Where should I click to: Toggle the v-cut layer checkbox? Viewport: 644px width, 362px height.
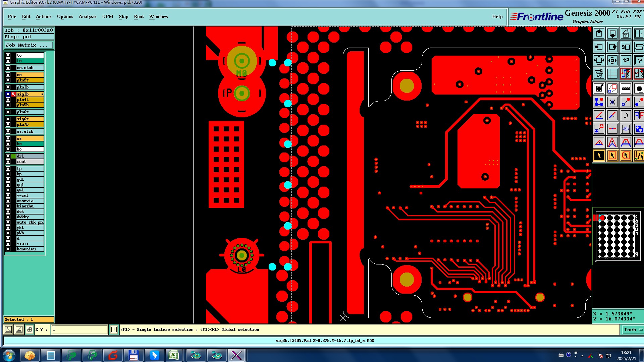pos(8,195)
